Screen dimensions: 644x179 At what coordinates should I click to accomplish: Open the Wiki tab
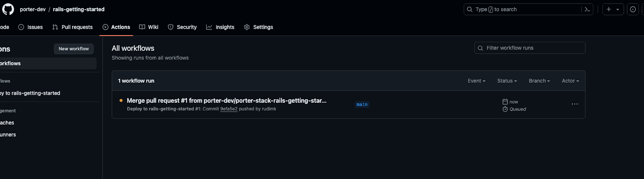[149, 27]
